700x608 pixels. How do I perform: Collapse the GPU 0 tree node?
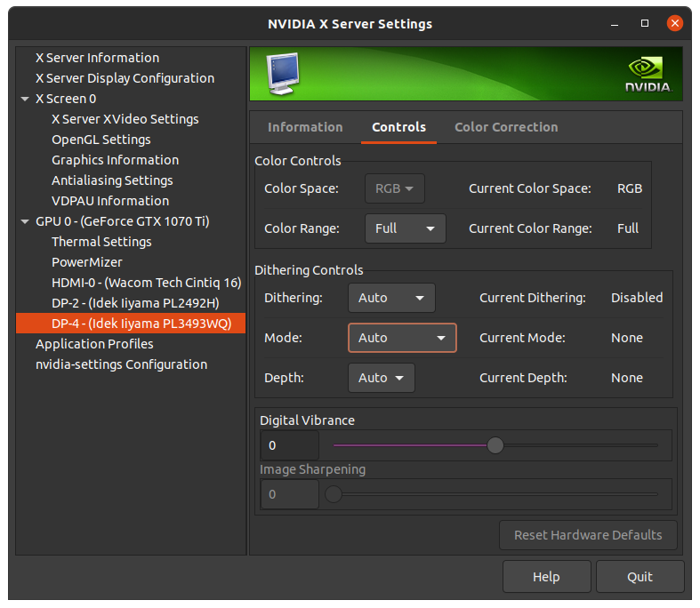pyautogui.click(x=25, y=221)
